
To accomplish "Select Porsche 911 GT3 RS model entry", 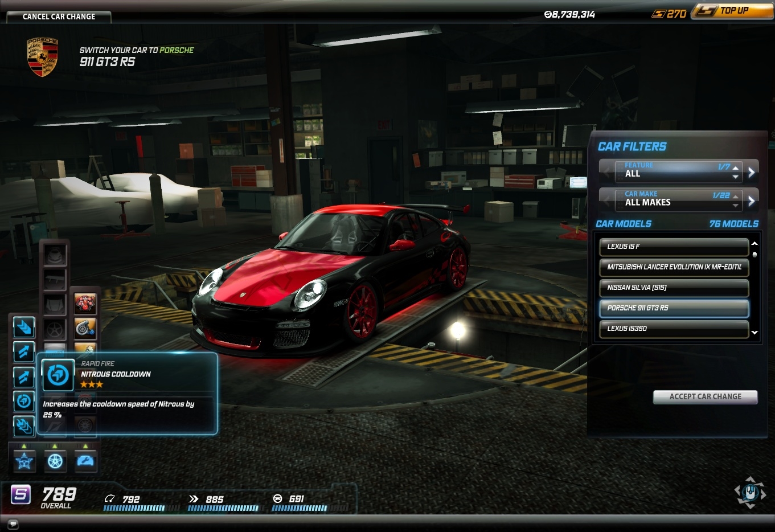I will (x=674, y=308).
